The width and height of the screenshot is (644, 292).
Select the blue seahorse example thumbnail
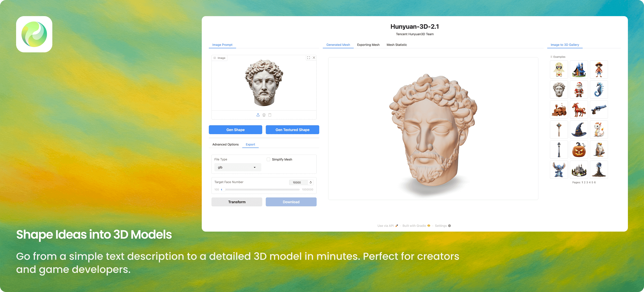pos(599,90)
